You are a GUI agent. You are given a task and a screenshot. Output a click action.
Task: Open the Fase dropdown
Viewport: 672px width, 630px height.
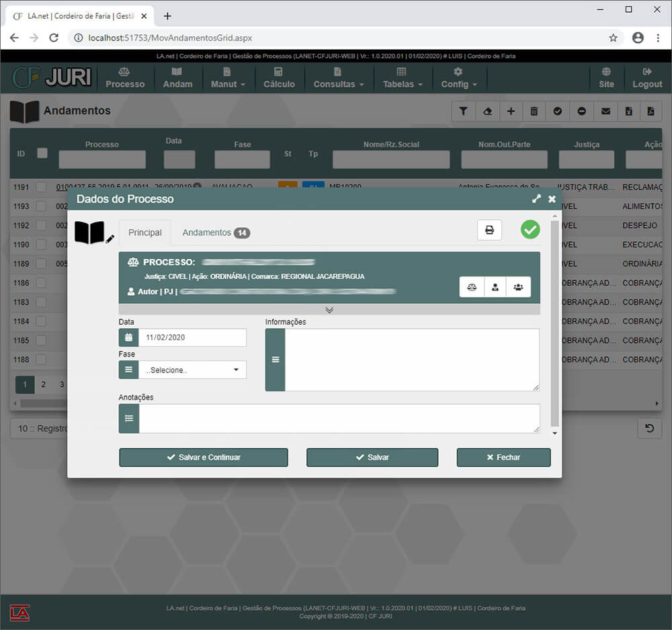pyautogui.click(x=192, y=370)
